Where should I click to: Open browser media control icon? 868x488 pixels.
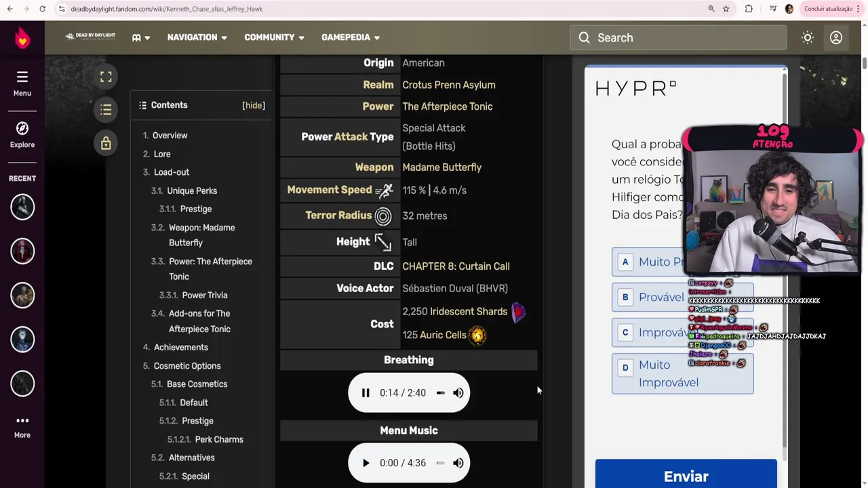772,9
